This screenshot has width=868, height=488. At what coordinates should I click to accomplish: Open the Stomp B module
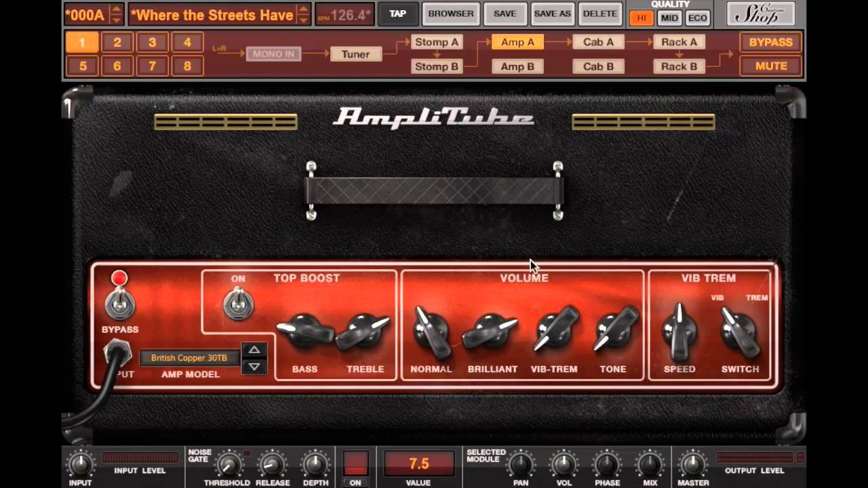click(x=437, y=66)
